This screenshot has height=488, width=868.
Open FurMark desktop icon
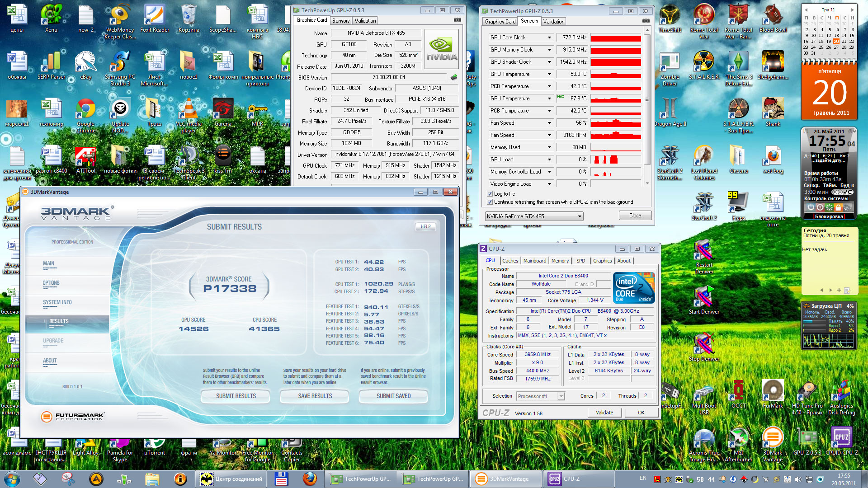(x=773, y=394)
